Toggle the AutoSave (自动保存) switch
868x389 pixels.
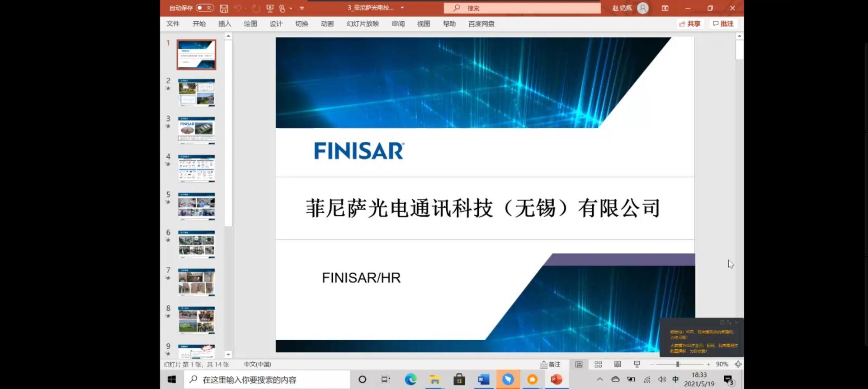click(204, 8)
